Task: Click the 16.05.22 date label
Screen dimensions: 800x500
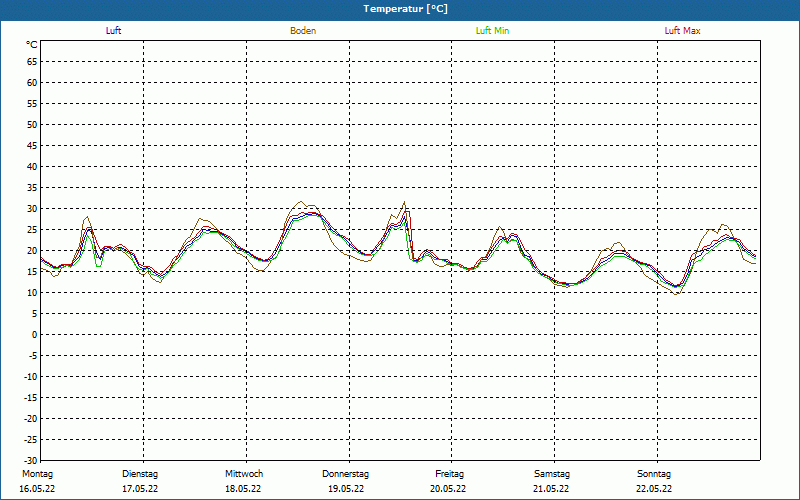Action: coord(37,489)
